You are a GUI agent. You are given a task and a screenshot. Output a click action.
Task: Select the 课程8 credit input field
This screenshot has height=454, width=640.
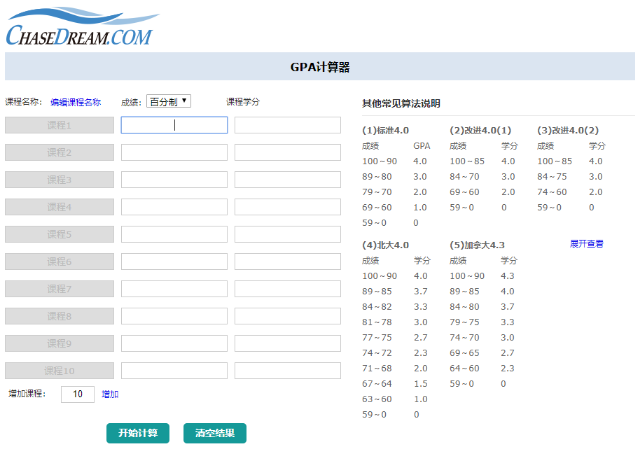287,316
